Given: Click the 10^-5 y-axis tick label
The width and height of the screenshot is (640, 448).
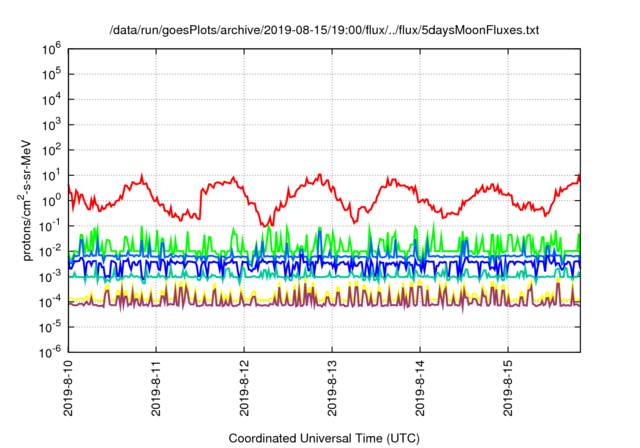Looking at the screenshot, I should 51,328.
